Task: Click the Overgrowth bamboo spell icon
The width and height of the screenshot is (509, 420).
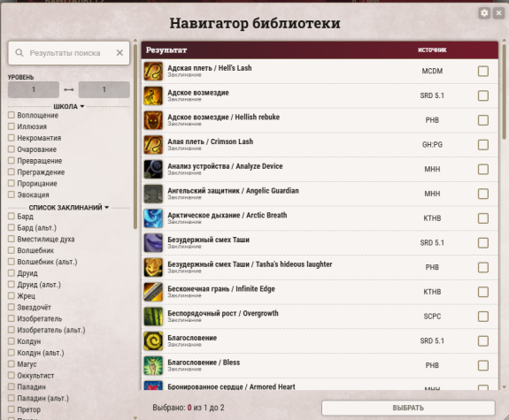Action: pos(153,317)
